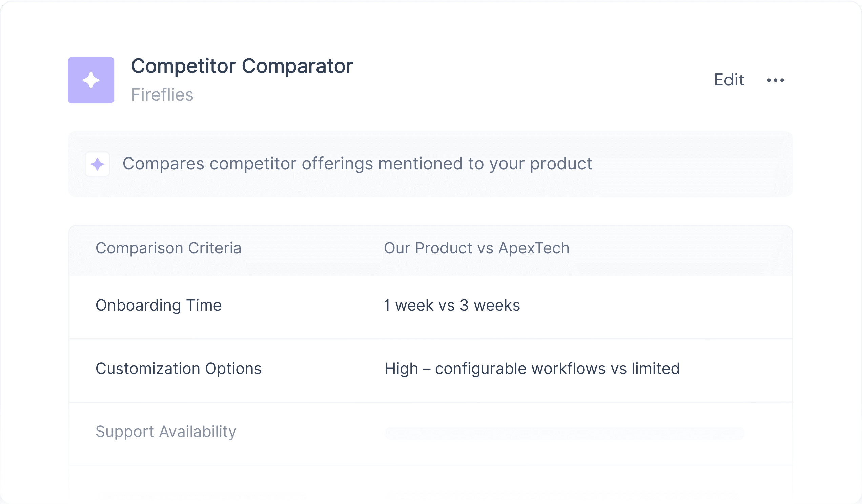The image size is (862, 504).
Task: Click the 1 week vs 3 weeks cell
Action: (x=452, y=305)
